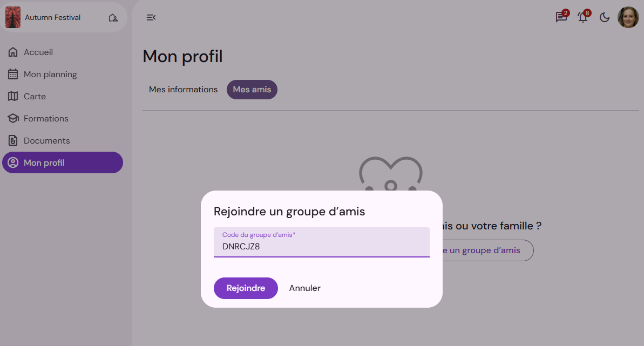644x346 pixels.
Task: Open the user avatar menu
Action: coord(628,17)
